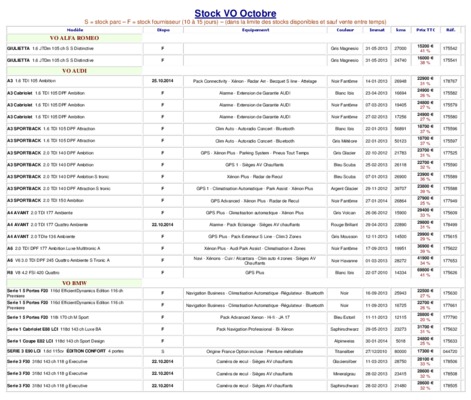Click the Prix TTC column header

click(425, 30)
